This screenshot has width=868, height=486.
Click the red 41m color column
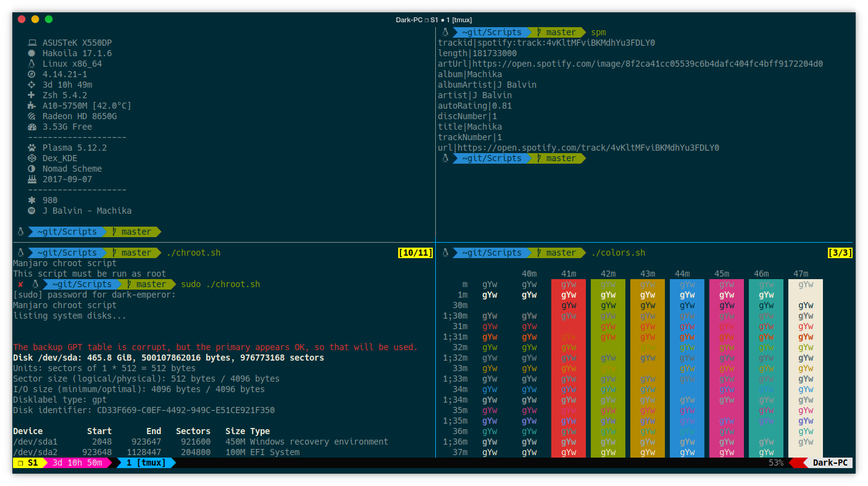coord(569,369)
